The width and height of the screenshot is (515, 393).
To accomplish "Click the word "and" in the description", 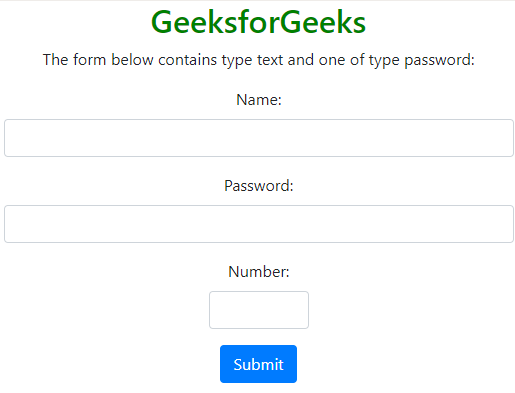I will click(301, 60).
